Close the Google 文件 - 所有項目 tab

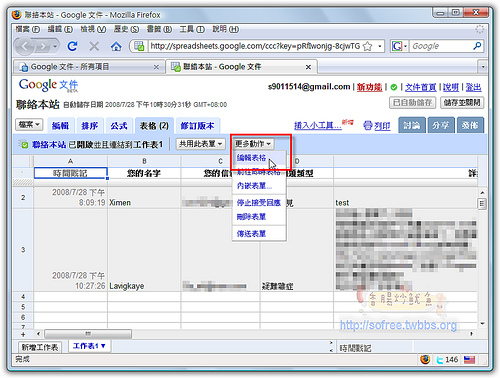pyautogui.click(x=156, y=67)
